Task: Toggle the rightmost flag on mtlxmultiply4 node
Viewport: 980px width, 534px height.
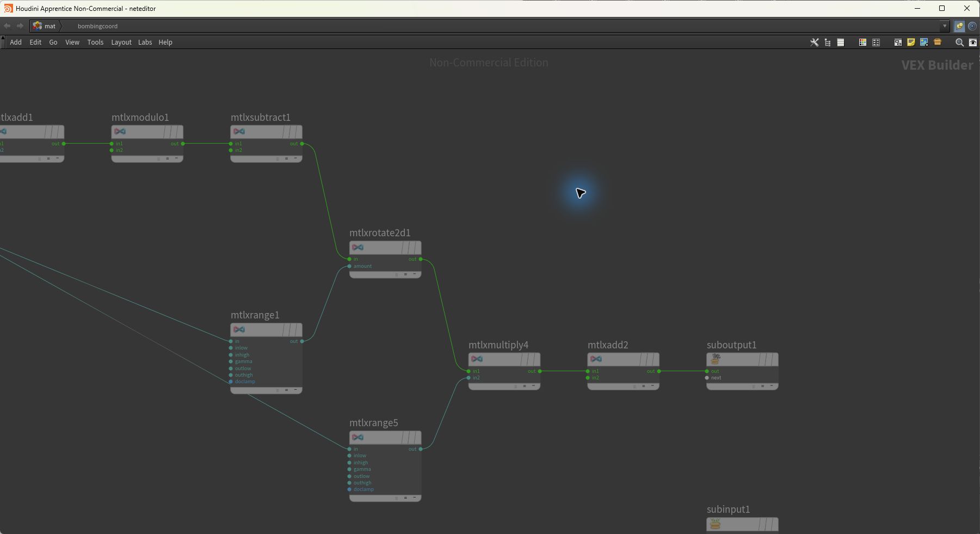Action: 535,359
